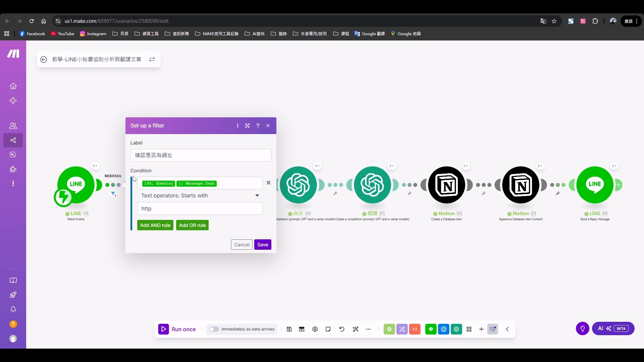This screenshot has width=644, height=362.
Task: Open MAKE使用工具紀錄 bookmark folder
Action: coord(217,34)
